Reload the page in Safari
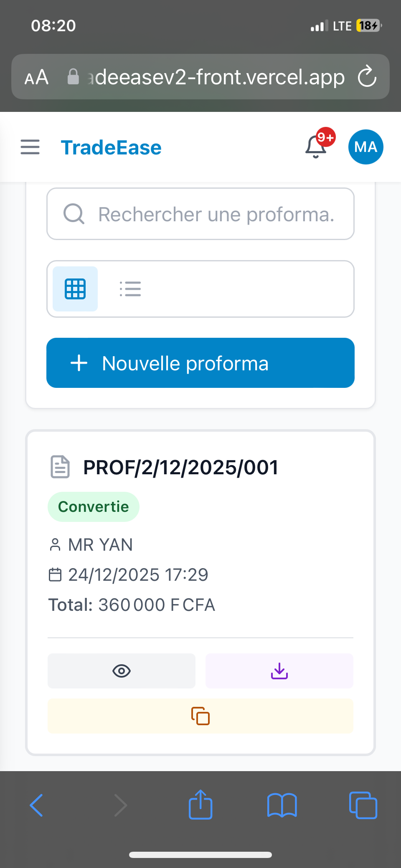The image size is (401, 868). [x=367, y=76]
